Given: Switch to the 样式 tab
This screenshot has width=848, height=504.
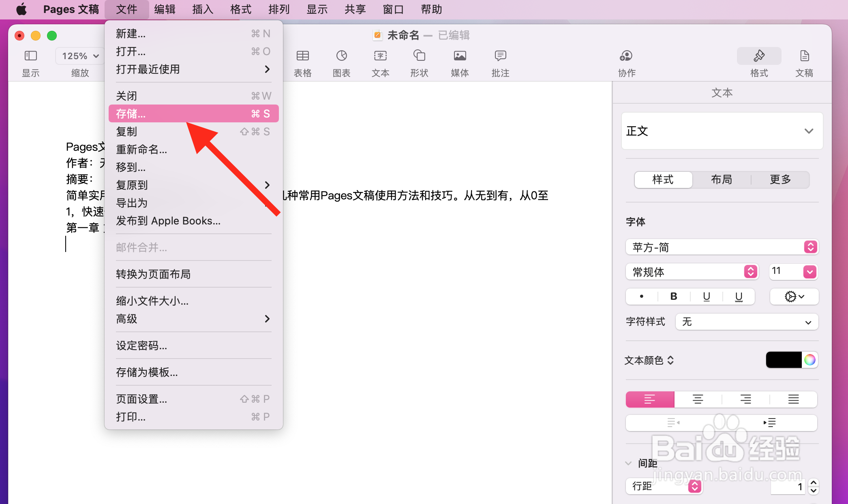Looking at the screenshot, I should click(x=663, y=179).
